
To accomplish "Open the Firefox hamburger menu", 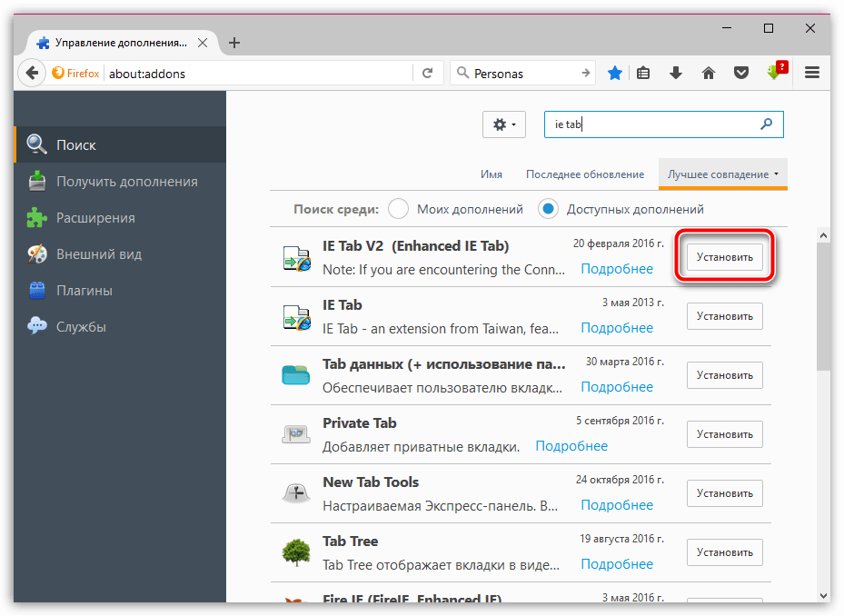I will point(811,72).
